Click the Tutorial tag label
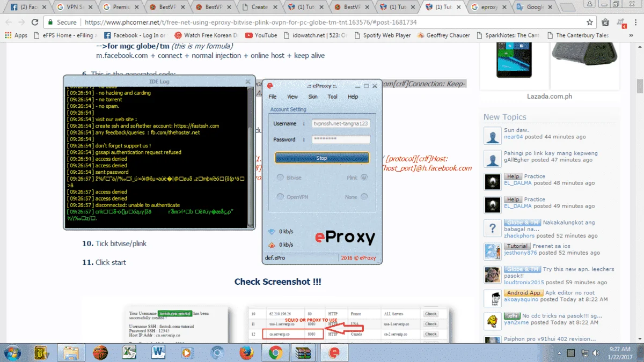Image resolution: width=644 pixels, height=362 pixels. click(x=517, y=246)
